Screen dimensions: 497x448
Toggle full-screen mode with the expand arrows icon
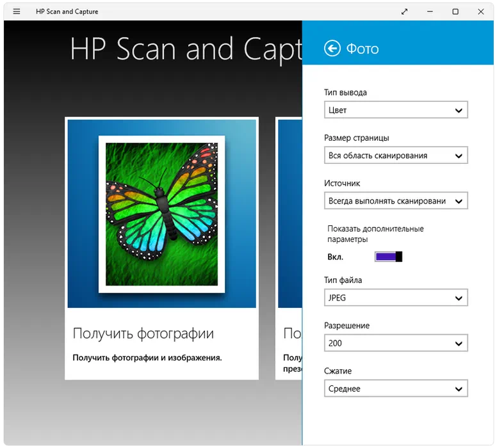pyautogui.click(x=404, y=12)
